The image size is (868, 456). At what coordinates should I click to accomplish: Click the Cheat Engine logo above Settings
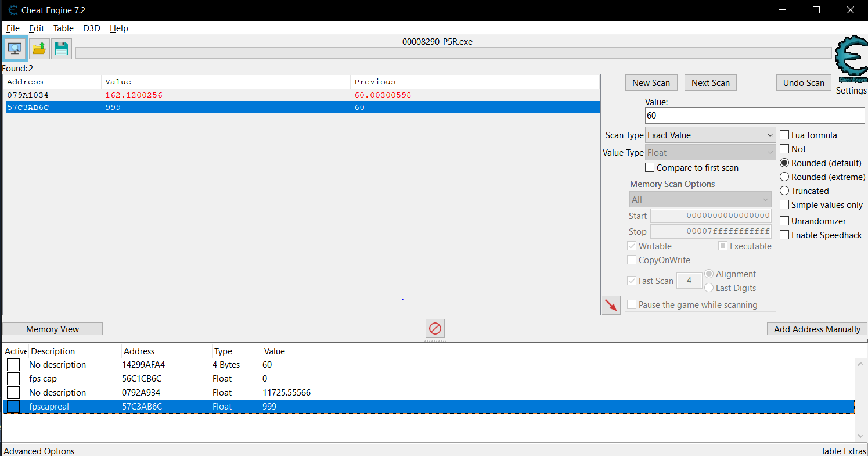pyautogui.click(x=851, y=60)
